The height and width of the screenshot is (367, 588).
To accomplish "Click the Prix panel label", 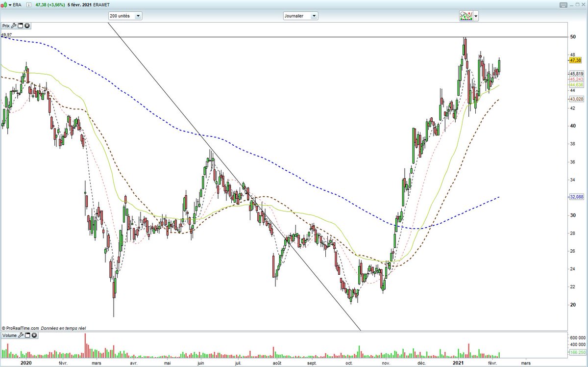I will coord(6,25).
